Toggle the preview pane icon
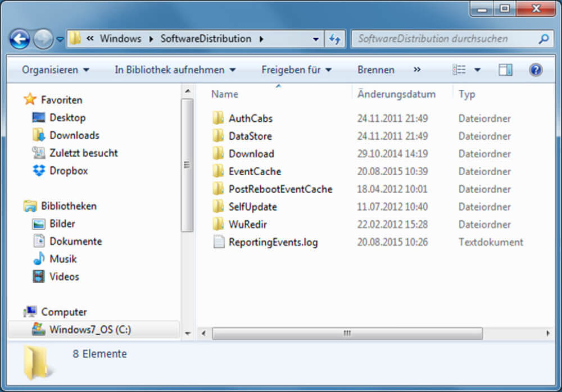This screenshot has width=562, height=392. [505, 70]
